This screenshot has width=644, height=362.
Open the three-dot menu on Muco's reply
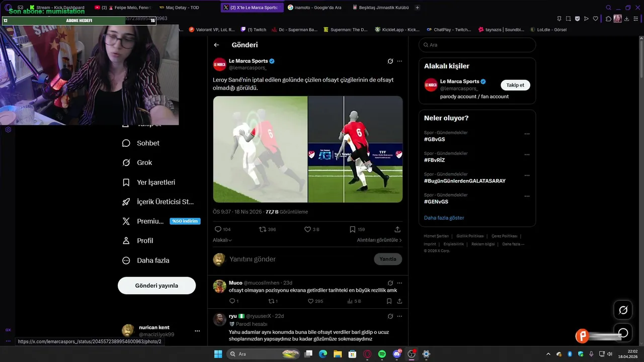click(399, 283)
